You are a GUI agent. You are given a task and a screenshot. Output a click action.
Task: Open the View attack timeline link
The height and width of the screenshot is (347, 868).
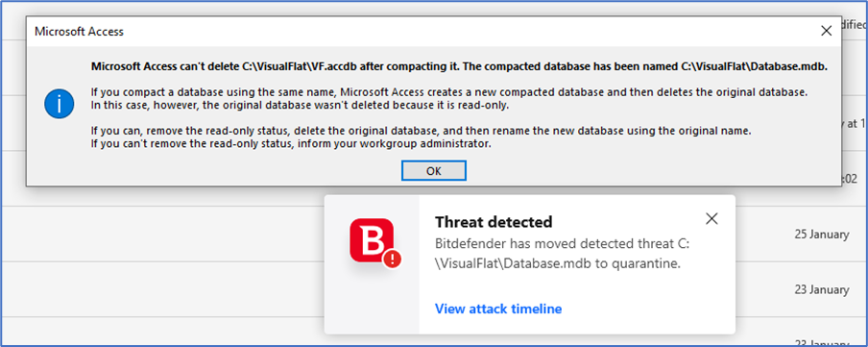pyautogui.click(x=498, y=309)
